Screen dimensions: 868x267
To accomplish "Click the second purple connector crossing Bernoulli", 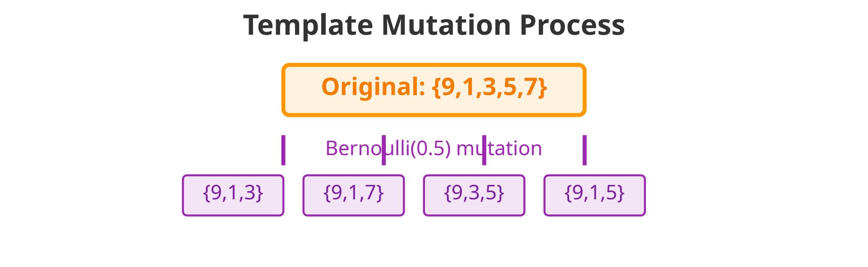I will click(383, 150).
